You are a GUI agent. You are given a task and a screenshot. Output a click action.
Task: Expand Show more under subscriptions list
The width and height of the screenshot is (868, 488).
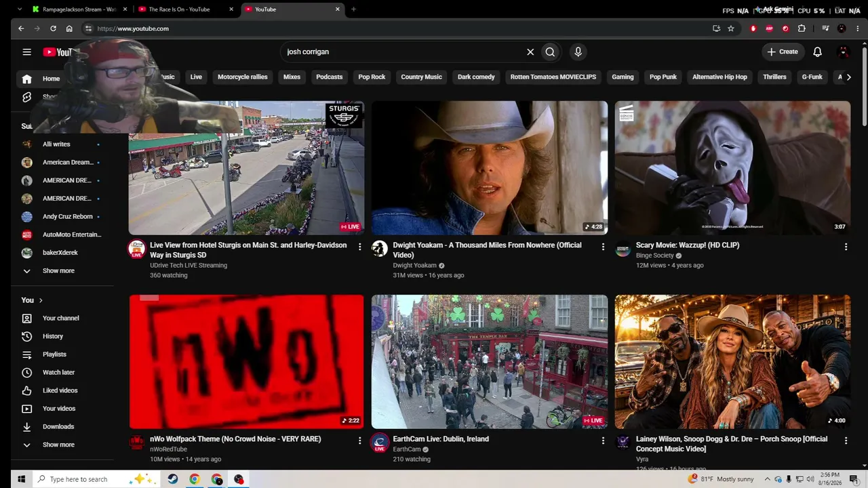click(58, 270)
